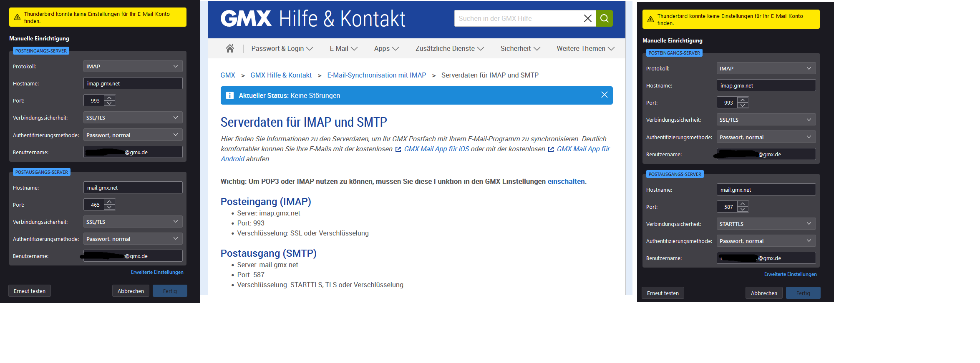Image resolution: width=980 pixels, height=363 pixels.
Task: Click Fertig in left dialog
Action: click(170, 291)
